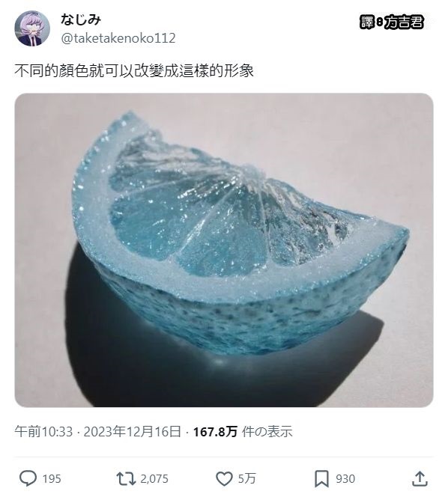Open the なじみ profile avatar
448x500 pixels.
pos(32,28)
